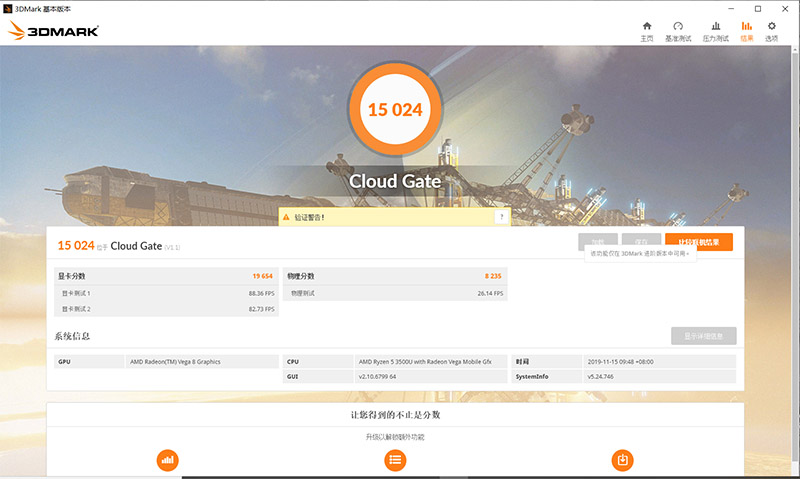Click the orange 比较联机结果 button

tap(699, 242)
